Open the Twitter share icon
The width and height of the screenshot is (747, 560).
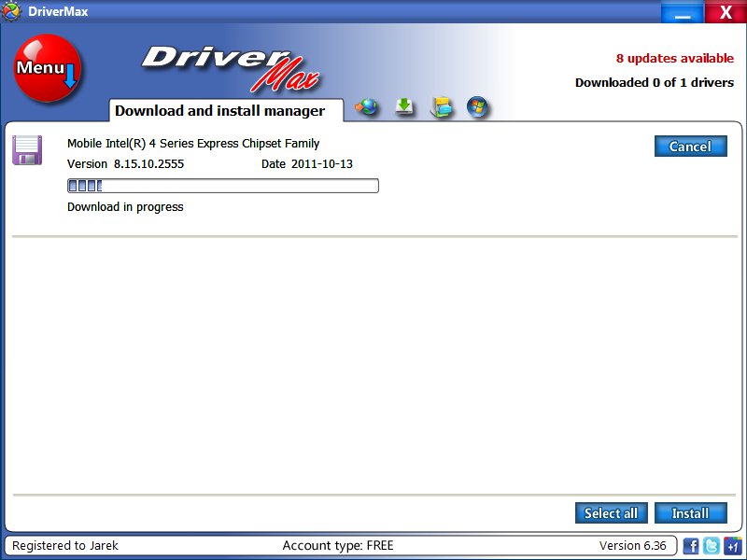point(712,545)
